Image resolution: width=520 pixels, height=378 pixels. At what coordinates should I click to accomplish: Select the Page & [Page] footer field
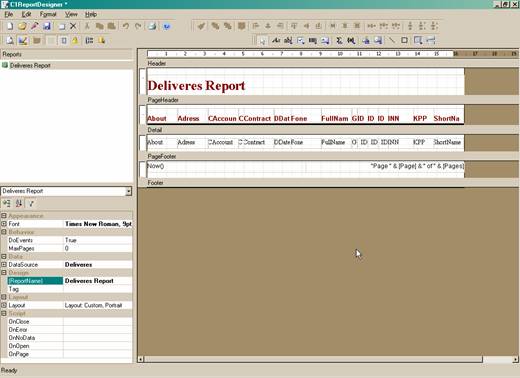point(417,166)
